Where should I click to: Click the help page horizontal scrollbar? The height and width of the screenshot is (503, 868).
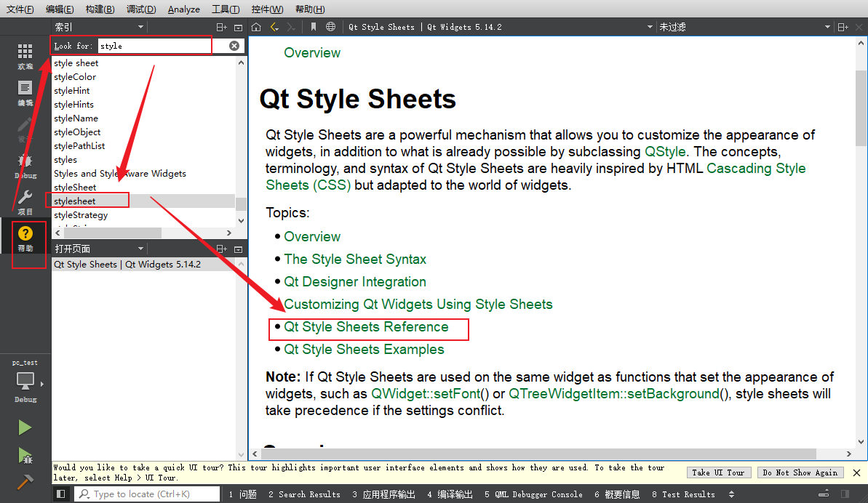[x=538, y=454]
